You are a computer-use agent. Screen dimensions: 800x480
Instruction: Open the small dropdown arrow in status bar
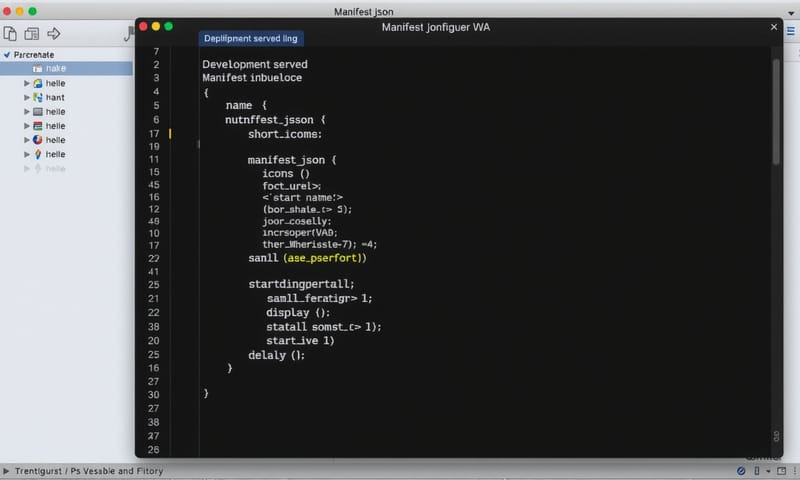tap(768, 471)
